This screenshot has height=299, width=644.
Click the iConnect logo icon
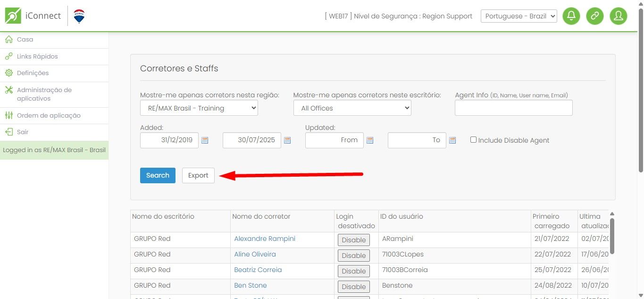click(13, 16)
